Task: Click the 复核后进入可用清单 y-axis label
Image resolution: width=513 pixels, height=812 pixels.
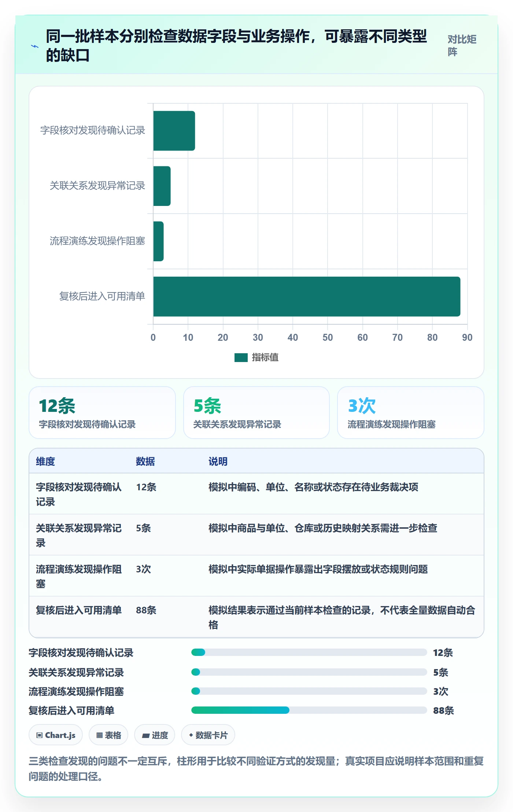Action: (x=102, y=296)
